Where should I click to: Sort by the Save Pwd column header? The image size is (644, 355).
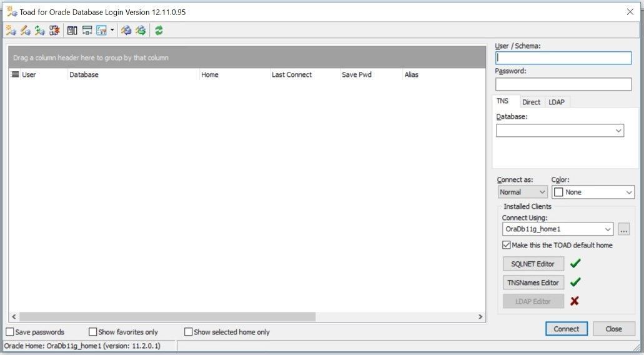point(371,74)
